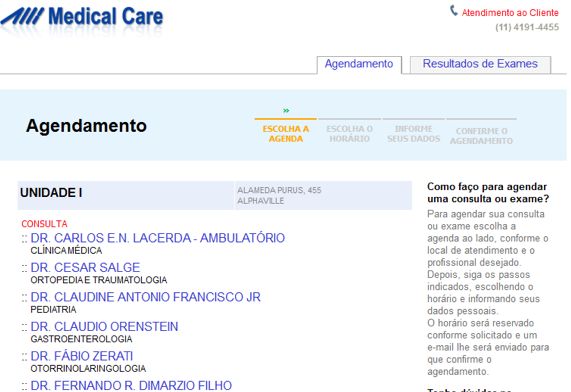Click the Clínica Médica specialty text

[66, 251]
